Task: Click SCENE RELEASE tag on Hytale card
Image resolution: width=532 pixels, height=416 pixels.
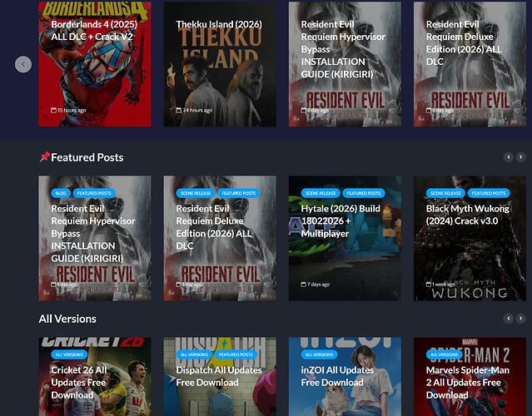Action: pos(321,193)
